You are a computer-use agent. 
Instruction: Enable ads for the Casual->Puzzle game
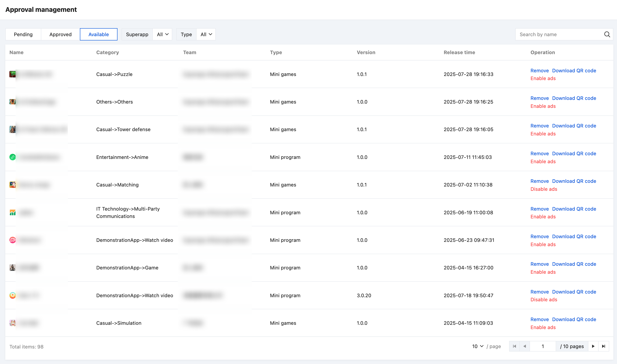point(543,78)
